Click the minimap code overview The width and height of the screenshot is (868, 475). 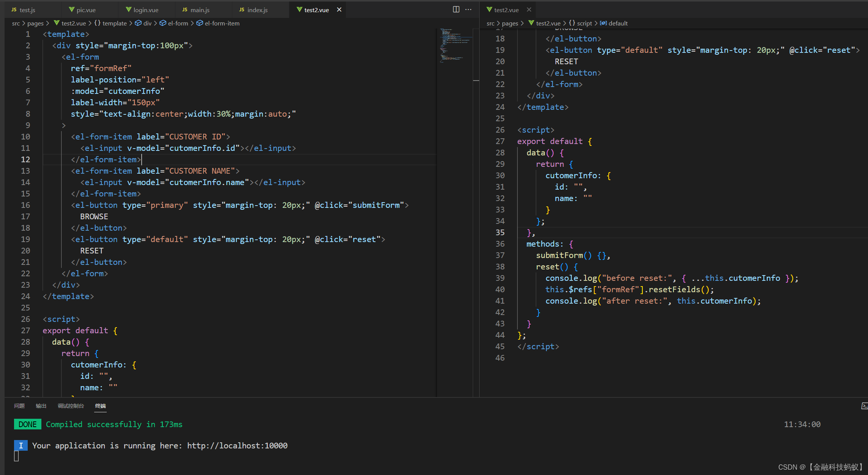[x=454, y=46]
